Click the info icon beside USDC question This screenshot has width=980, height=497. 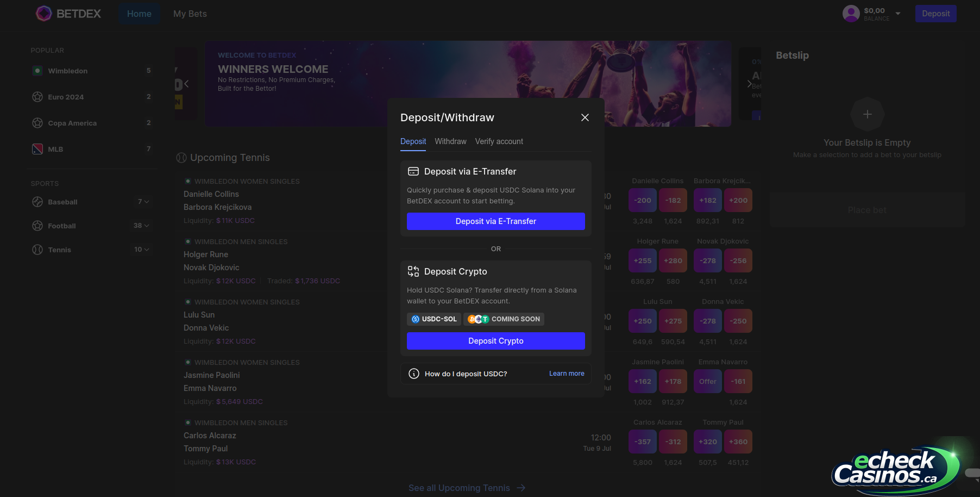tap(414, 374)
